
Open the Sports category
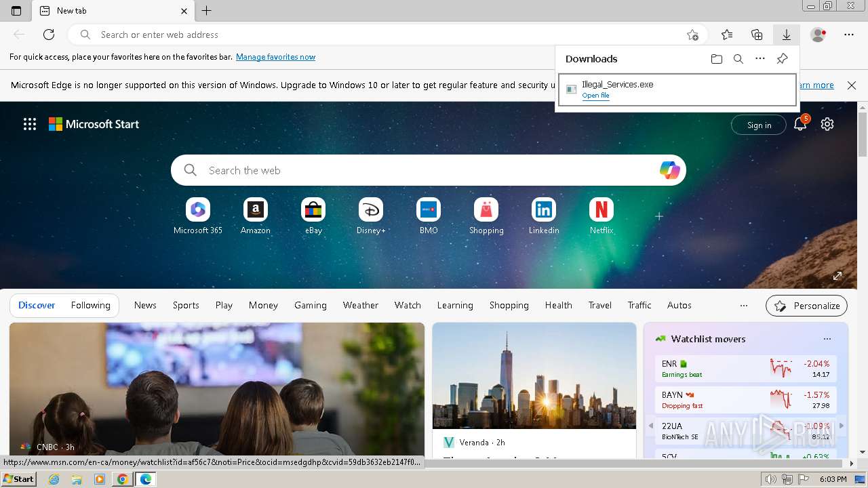(x=186, y=306)
